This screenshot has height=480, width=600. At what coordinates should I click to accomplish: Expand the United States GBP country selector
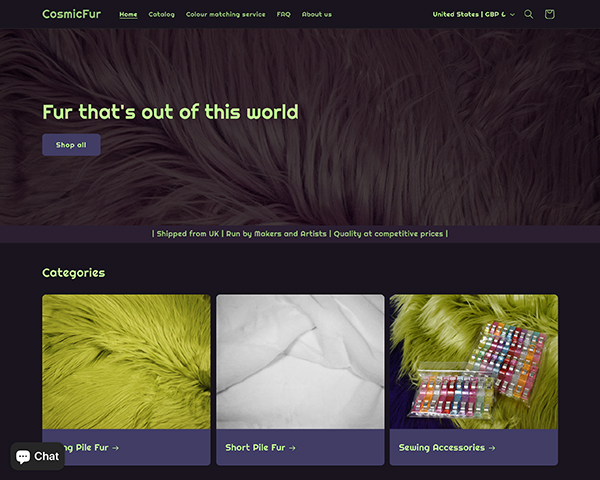474,15
